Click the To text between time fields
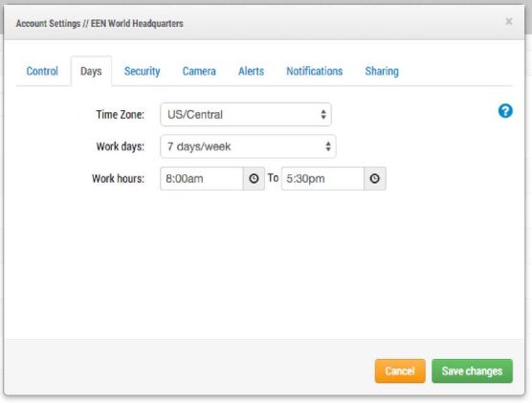Image resolution: width=532 pixels, height=403 pixels. [x=273, y=177]
